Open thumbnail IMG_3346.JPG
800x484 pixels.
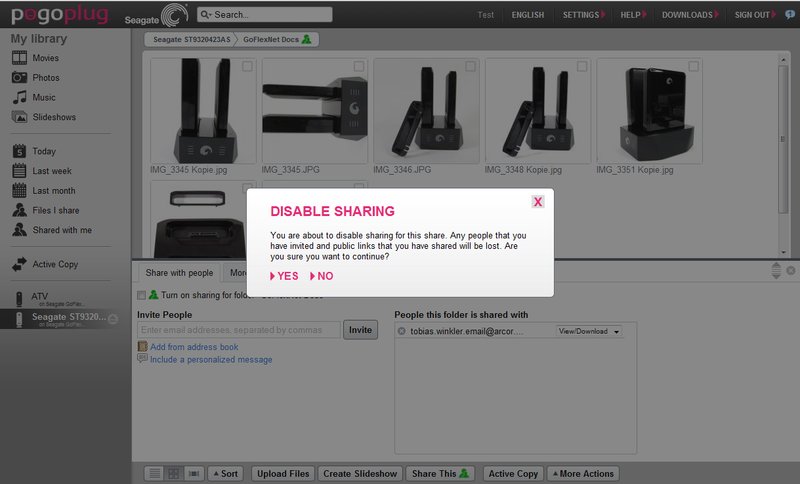426,111
